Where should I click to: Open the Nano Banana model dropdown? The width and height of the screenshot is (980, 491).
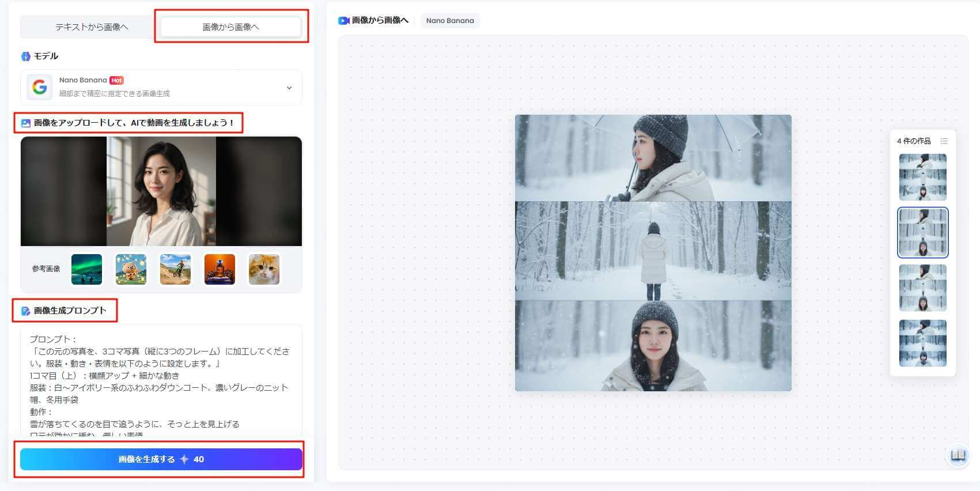[x=161, y=88]
